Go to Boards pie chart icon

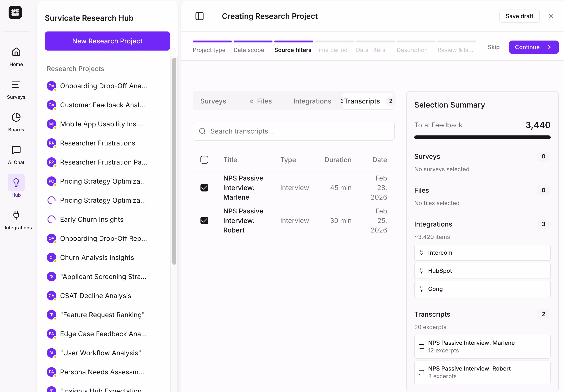coord(16,117)
